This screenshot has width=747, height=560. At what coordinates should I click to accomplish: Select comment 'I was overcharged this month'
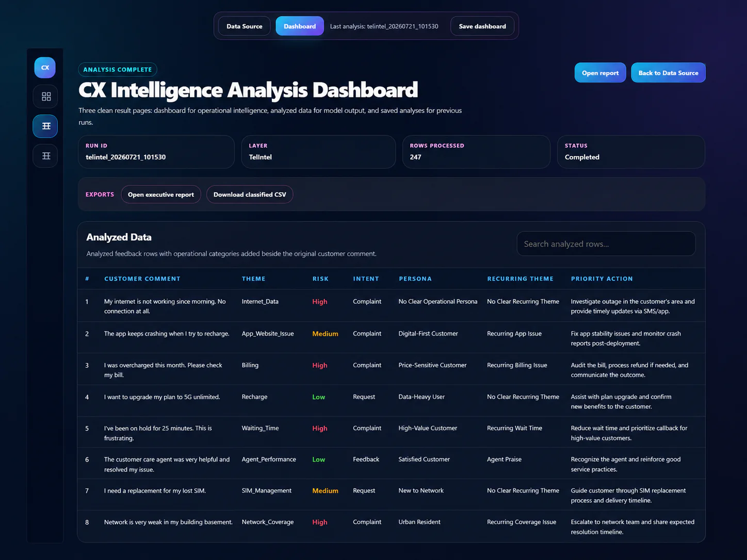click(163, 370)
